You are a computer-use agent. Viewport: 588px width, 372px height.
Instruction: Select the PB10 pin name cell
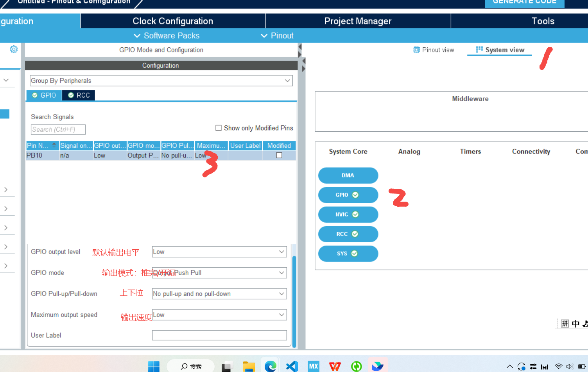pyautogui.click(x=43, y=156)
